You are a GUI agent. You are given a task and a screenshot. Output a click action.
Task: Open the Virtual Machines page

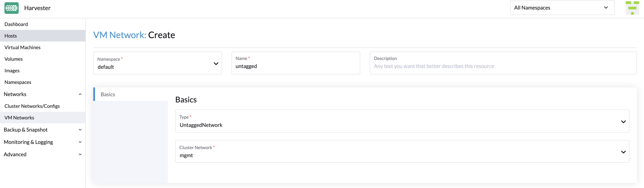22,47
